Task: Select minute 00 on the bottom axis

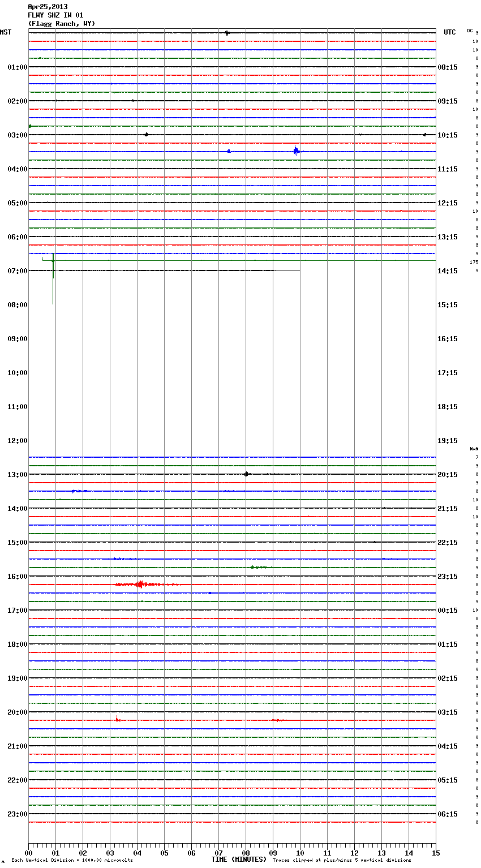Action: tap(28, 853)
